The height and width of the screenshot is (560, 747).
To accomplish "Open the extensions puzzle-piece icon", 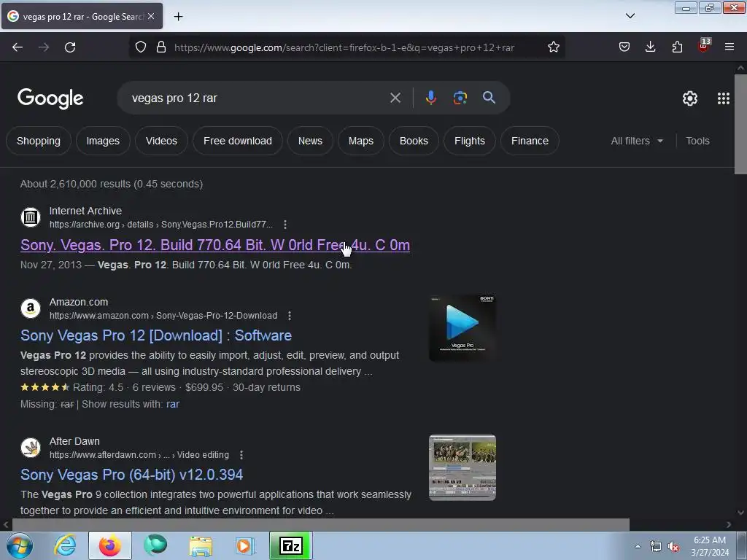I will pyautogui.click(x=677, y=47).
